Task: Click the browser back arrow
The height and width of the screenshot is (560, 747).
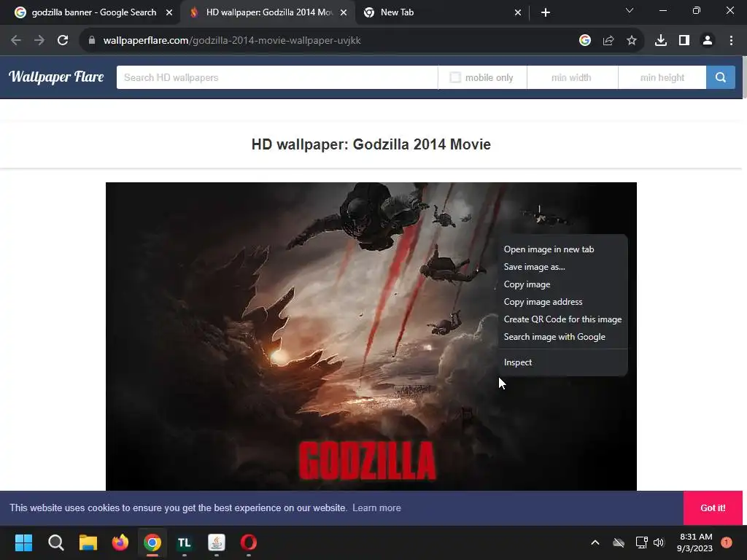Action: point(16,41)
